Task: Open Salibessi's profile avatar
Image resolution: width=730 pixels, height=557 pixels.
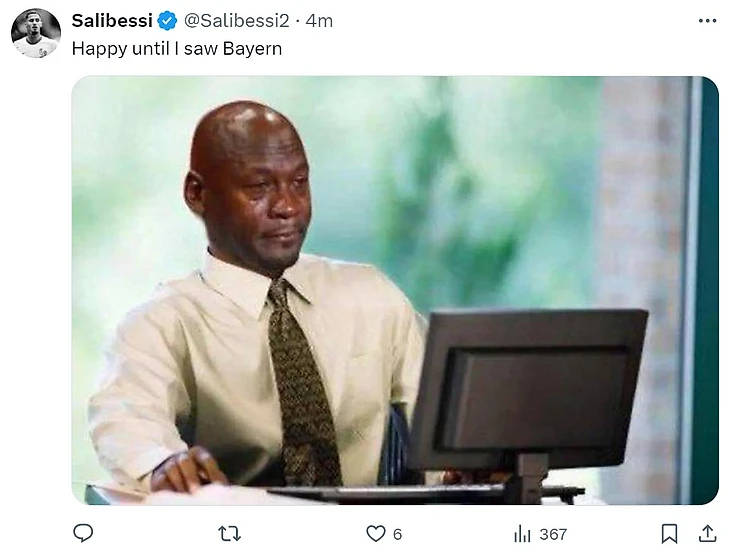Action: (36, 33)
